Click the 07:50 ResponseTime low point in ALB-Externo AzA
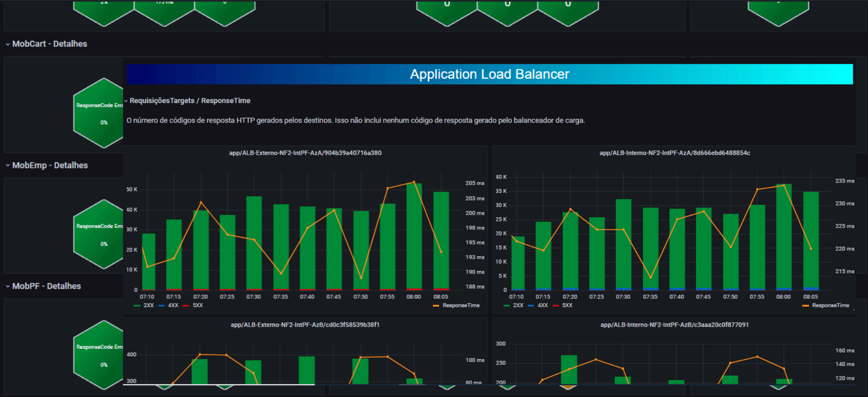Viewport: 868px width, 397px height. point(361,278)
